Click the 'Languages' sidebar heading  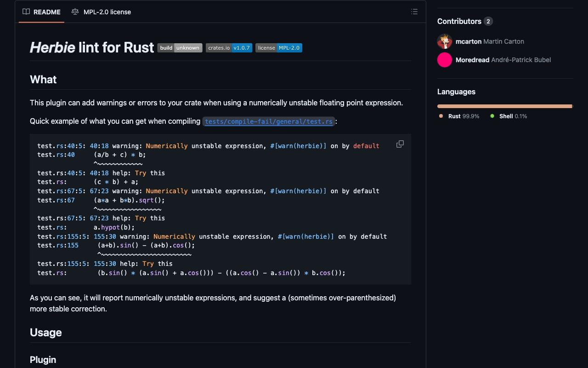tap(456, 92)
